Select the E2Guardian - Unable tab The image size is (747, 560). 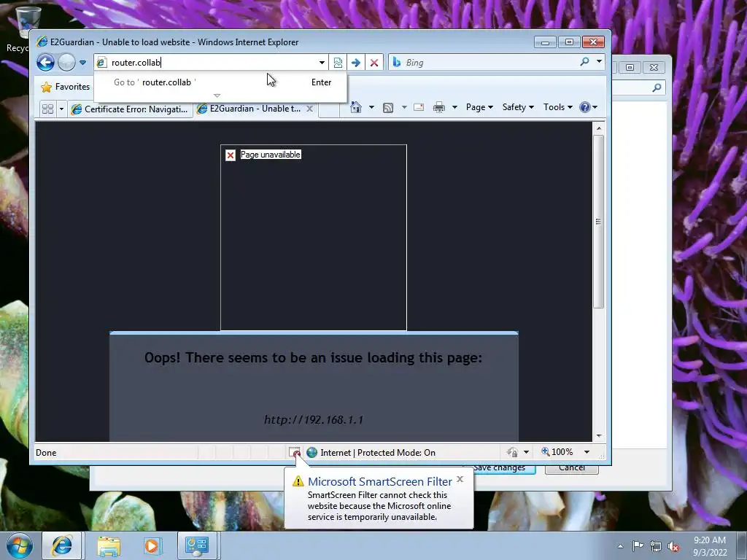click(250, 109)
